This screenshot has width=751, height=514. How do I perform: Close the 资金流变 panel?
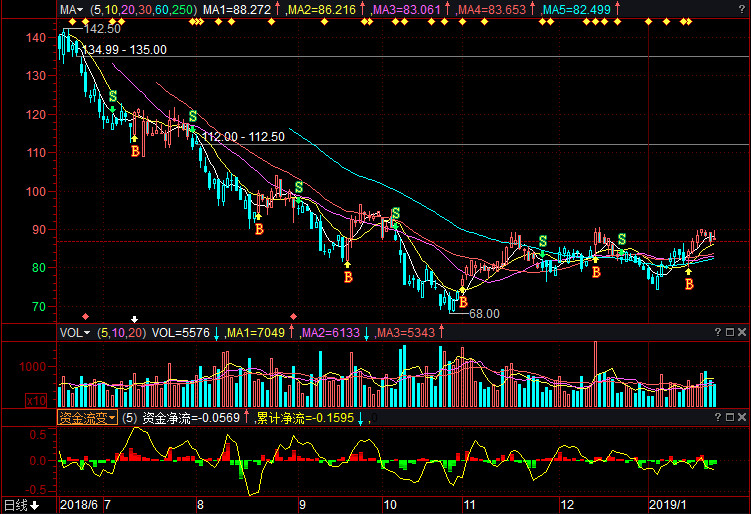point(742,417)
